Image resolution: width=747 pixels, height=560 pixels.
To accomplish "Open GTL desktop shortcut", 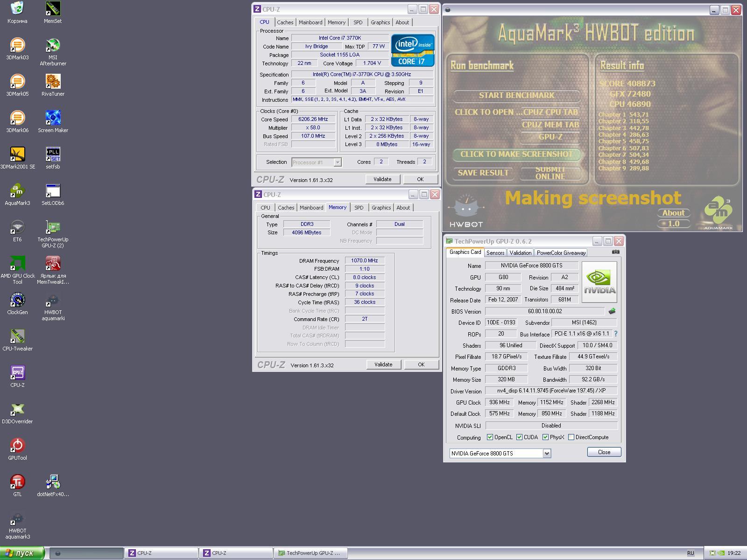I will (x=17, y=486).
